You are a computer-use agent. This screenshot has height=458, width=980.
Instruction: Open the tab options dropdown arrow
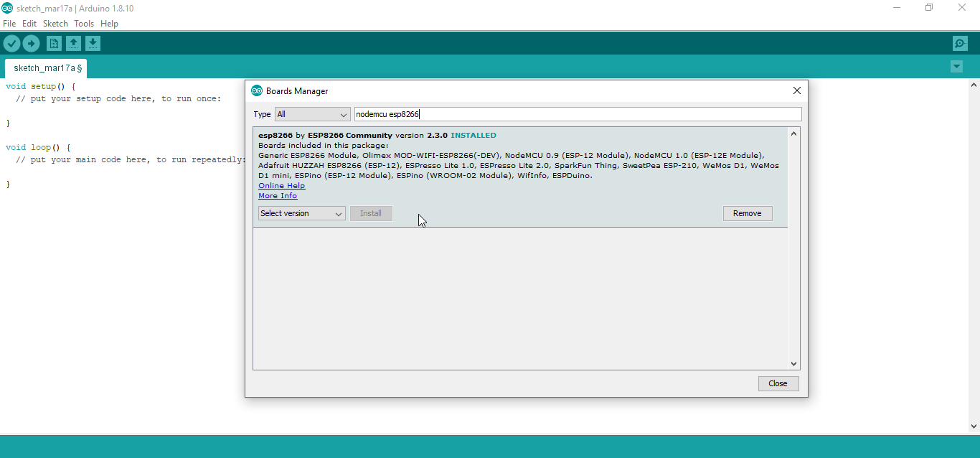click(956, 67)
